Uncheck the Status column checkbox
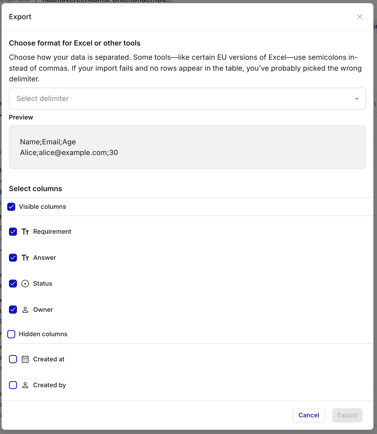The height and width of the screenshot is (434, 377). tap(13, 284)
